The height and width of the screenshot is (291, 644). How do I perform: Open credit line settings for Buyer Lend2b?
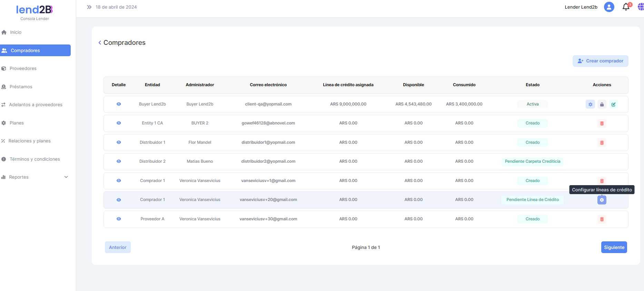(x=590, y=104)
